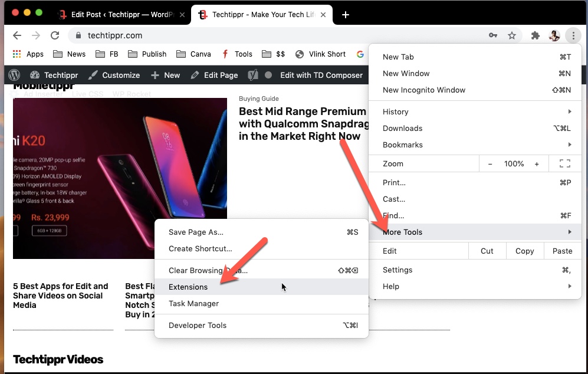Open the Canva bookmarks folder
This screenshot has width=588, height=374.
pos(193,54)
